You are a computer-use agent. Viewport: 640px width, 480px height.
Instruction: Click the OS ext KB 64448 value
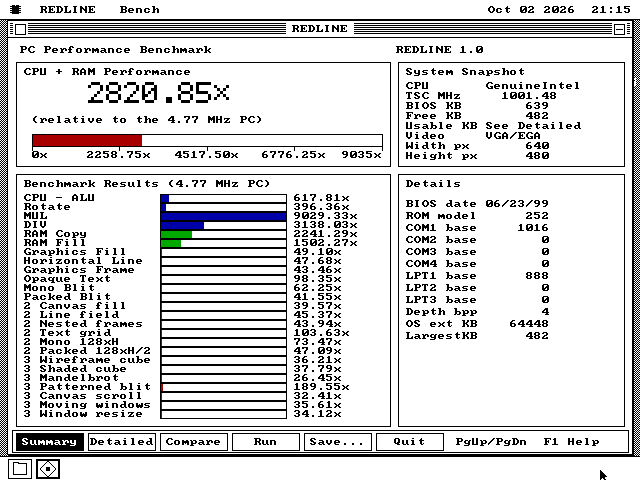point(529,324)
